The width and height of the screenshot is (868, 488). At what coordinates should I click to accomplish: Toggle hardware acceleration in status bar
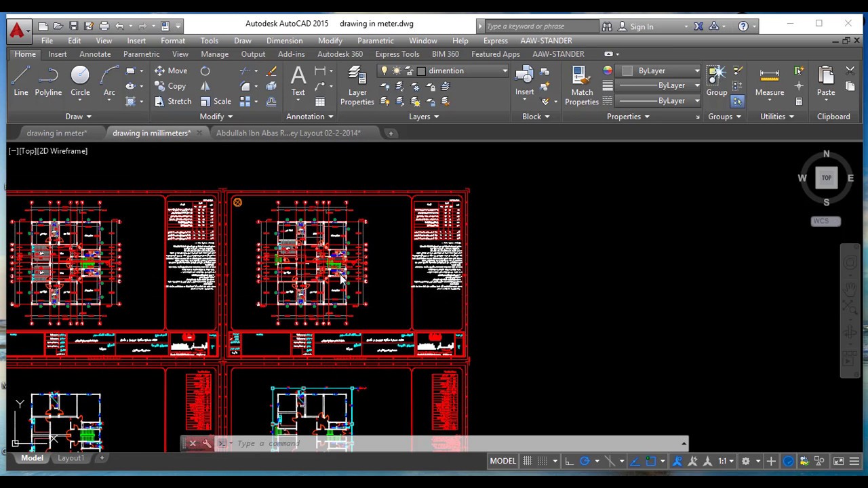[x=789, y=461]
